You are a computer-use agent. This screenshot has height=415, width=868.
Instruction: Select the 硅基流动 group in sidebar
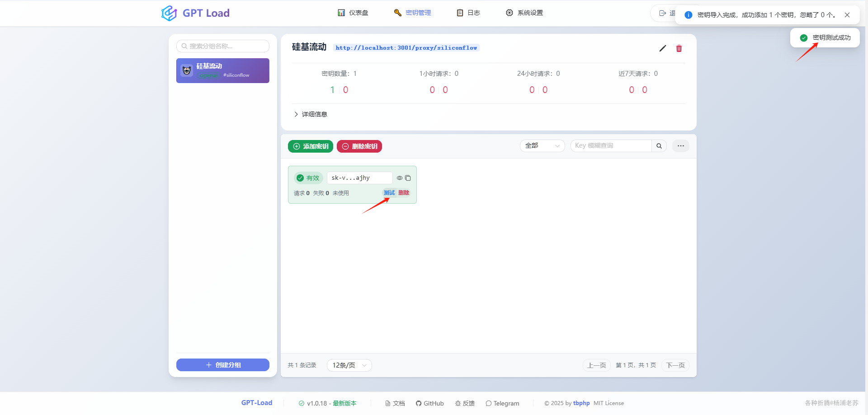[x=222, y=70]
